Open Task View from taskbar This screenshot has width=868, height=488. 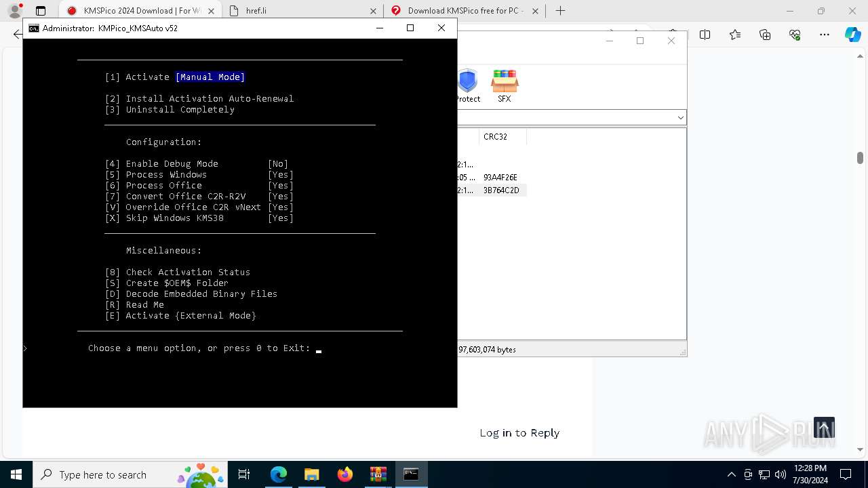click(244, 474)
